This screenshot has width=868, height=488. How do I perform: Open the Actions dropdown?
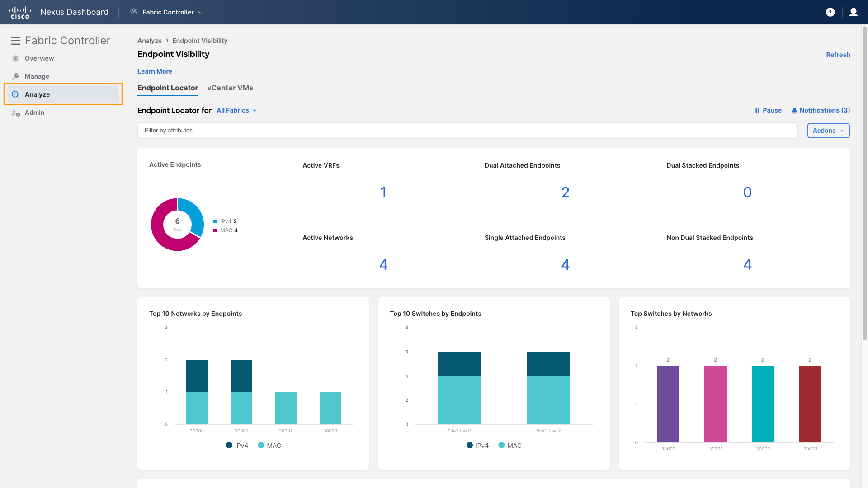click(828, 131)
